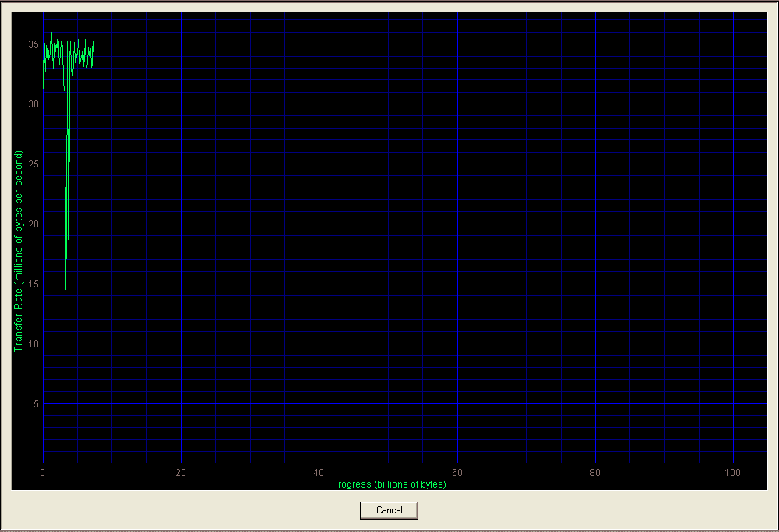Click the 5 label on the transfer rate axis
The width and height of the screenshot is (779, 532).
click(x=35, y=404)
